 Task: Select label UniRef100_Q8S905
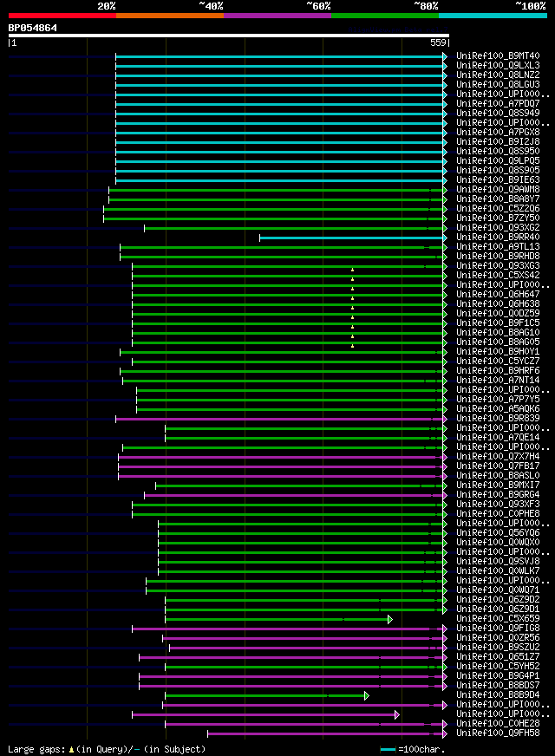pos(498,170)
